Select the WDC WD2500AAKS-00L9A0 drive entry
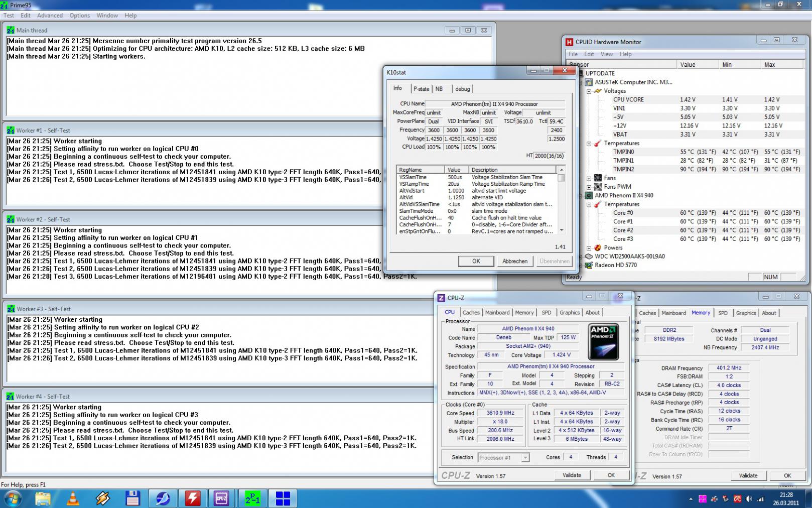Screen dimensions: 812x508 (629, 257)
